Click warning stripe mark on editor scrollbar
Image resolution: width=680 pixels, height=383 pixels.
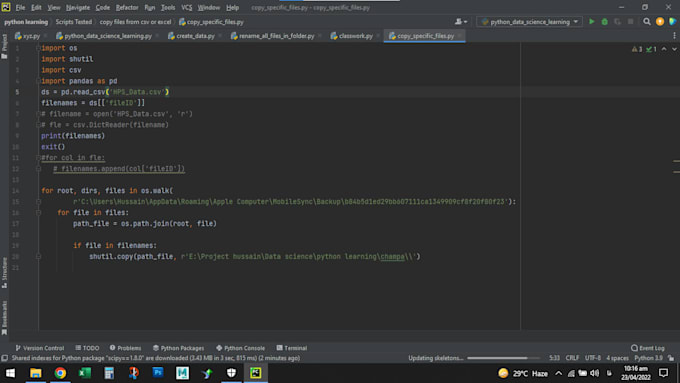pyautogui.click(x=677, y=161)
